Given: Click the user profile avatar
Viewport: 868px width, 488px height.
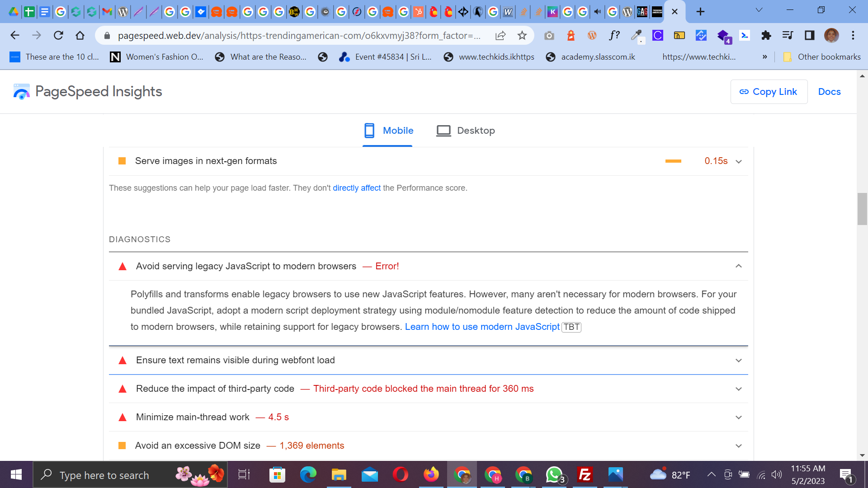Looking at the screenshot, I should coord(831,35).
